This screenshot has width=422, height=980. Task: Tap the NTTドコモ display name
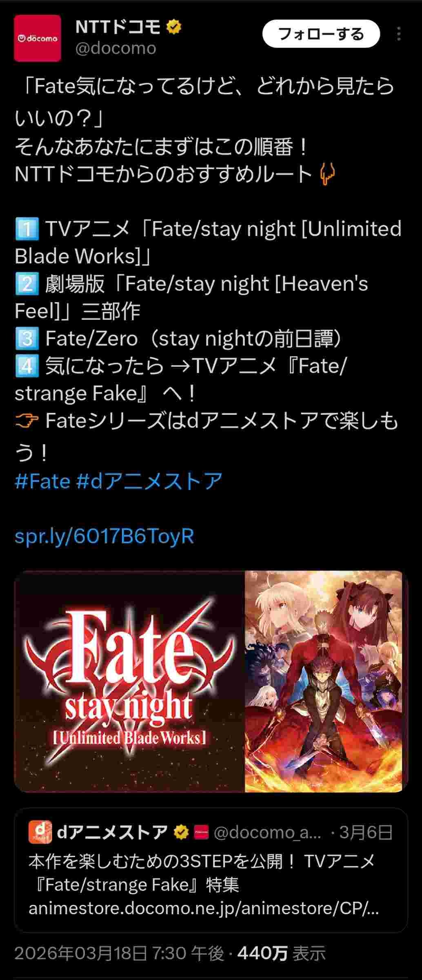click(118, 27)
